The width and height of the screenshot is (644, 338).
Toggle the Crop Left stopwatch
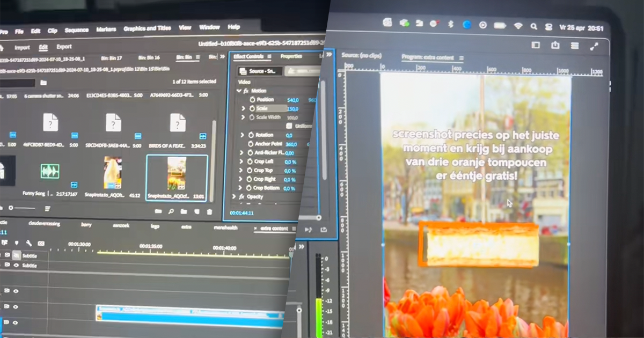[248, 162]
